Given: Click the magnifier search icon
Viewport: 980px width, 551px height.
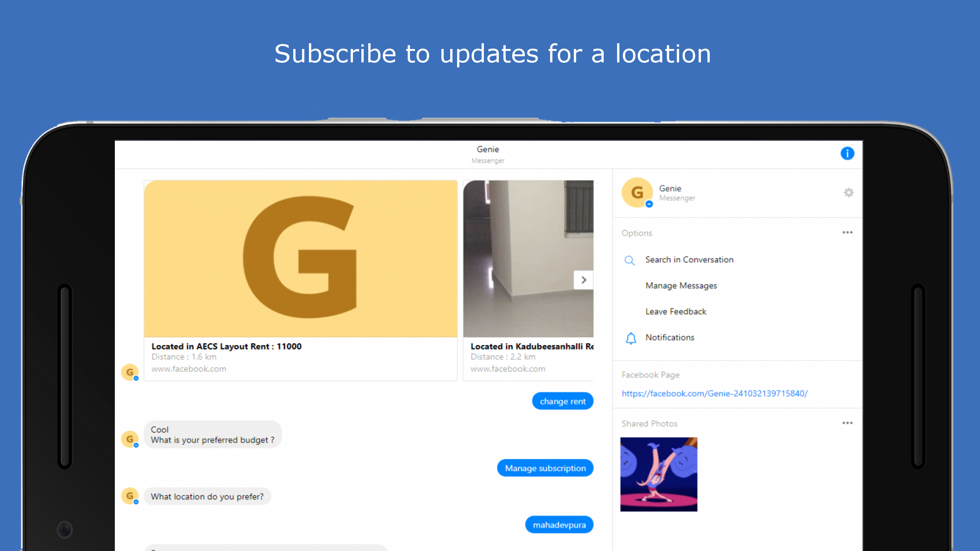Looking at the screenshot, I should pos(629,261).
